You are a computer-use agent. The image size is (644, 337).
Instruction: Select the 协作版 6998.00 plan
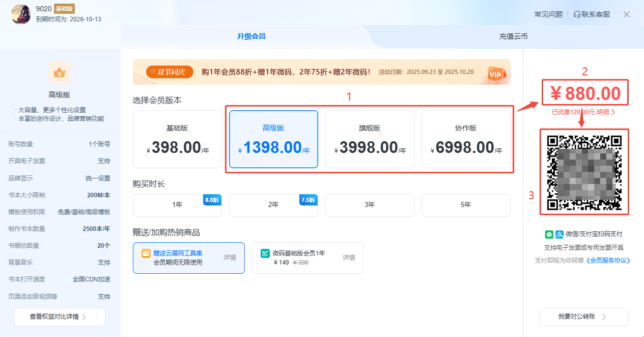click(x=466, y=139)
